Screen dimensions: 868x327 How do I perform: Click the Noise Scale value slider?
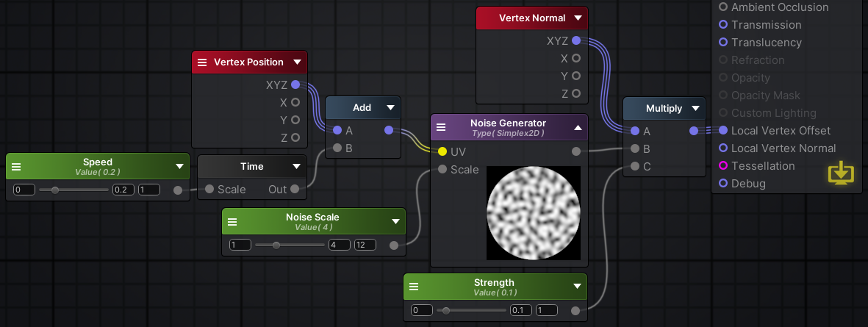(290, 245)
